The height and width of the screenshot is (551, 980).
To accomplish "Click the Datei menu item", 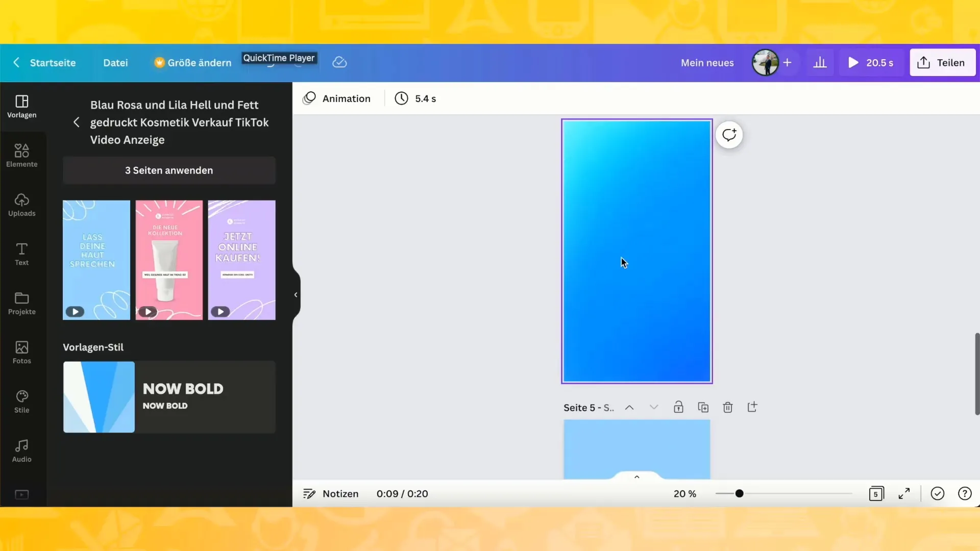I will click(115, 62).
